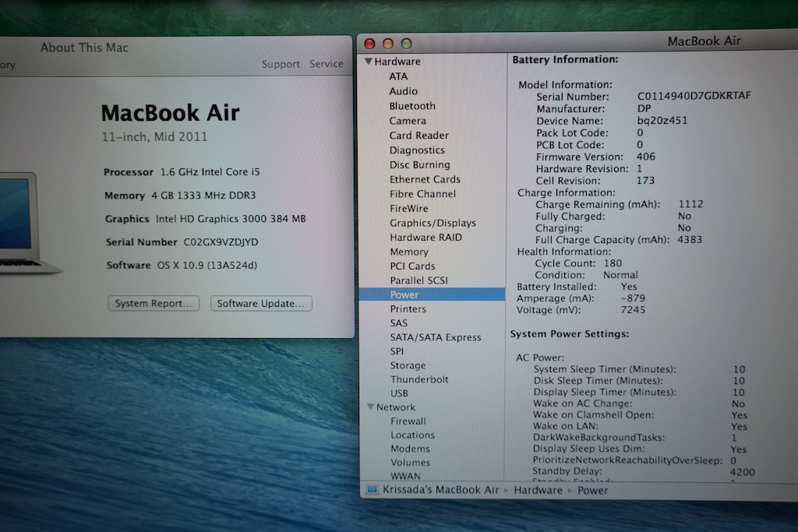Select the highlighted Power row
This screenshot has width=798, height=532.
pos(432,294)
